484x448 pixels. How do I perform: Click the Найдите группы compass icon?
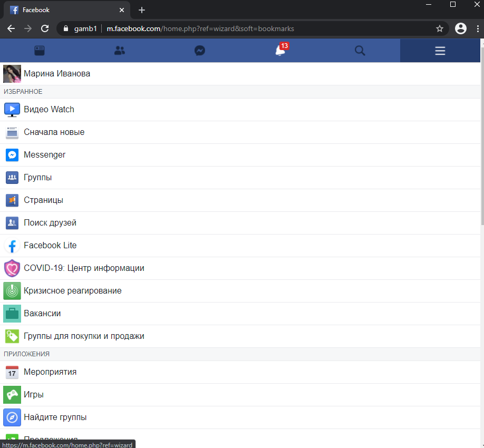pos(12,417)
